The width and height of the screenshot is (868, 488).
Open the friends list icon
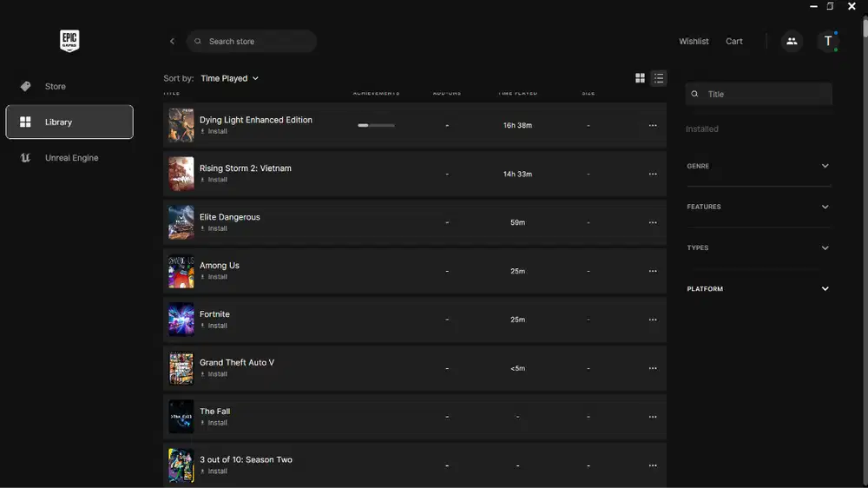[x=792, y=41]
